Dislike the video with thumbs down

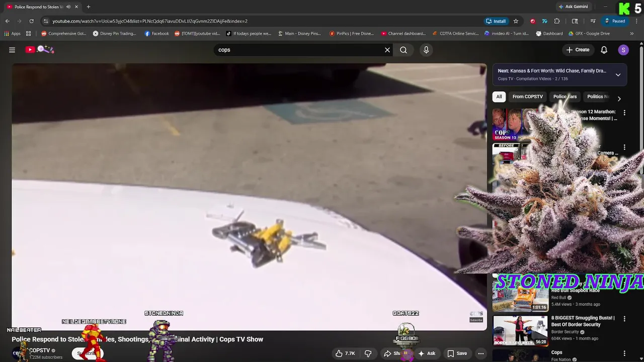click(368, 353)
